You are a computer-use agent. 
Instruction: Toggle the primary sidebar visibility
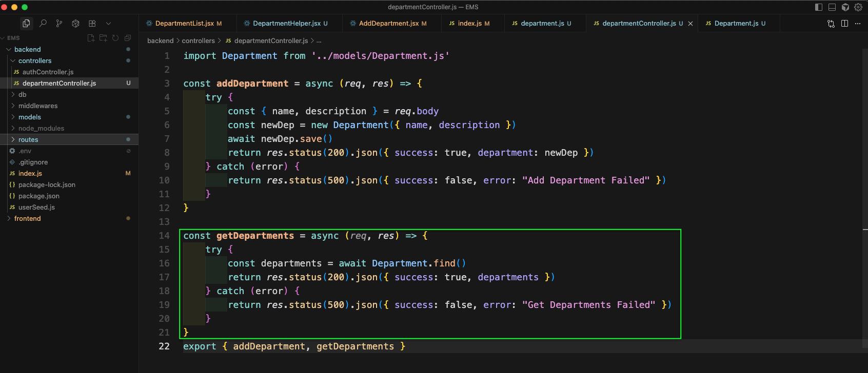(x=819, y=7)
